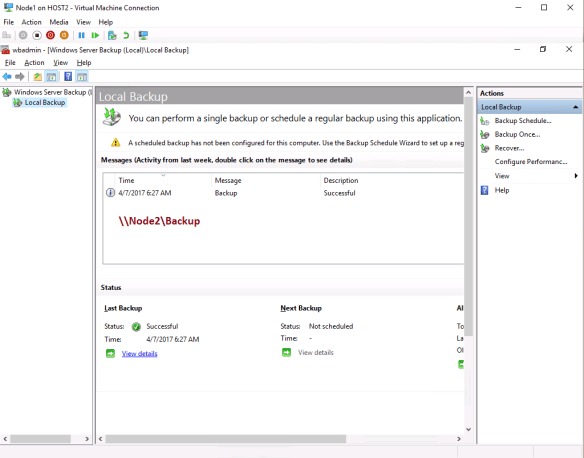Click the Start VM round button

coord(23,35)
